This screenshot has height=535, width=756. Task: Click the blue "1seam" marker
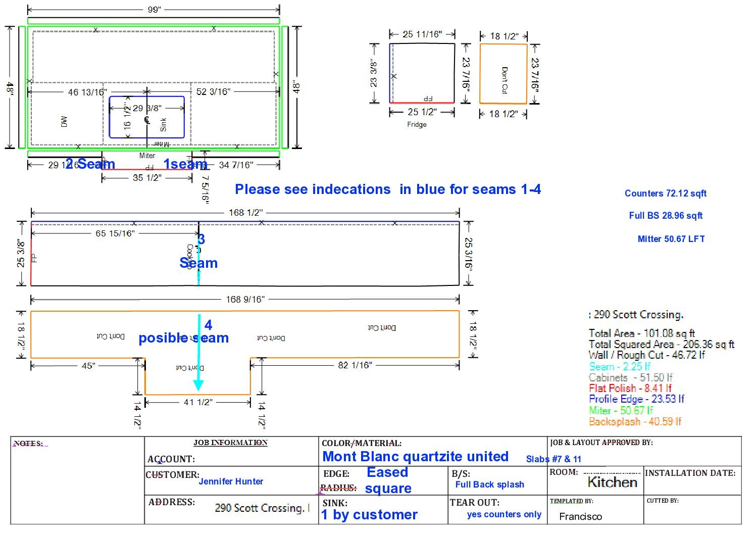pos(185,164)
